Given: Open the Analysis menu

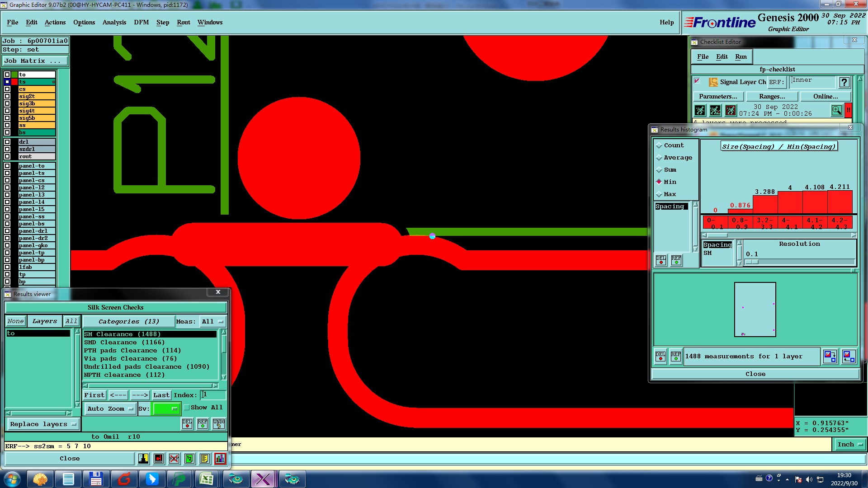Looking at the screenshot, I should (x=114, y=23).
